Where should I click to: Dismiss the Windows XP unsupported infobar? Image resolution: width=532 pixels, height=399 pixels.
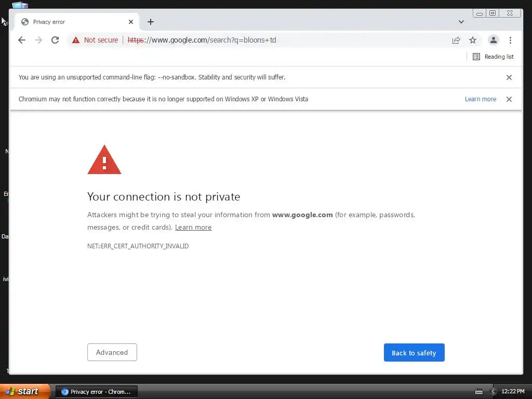pos(509,99)
